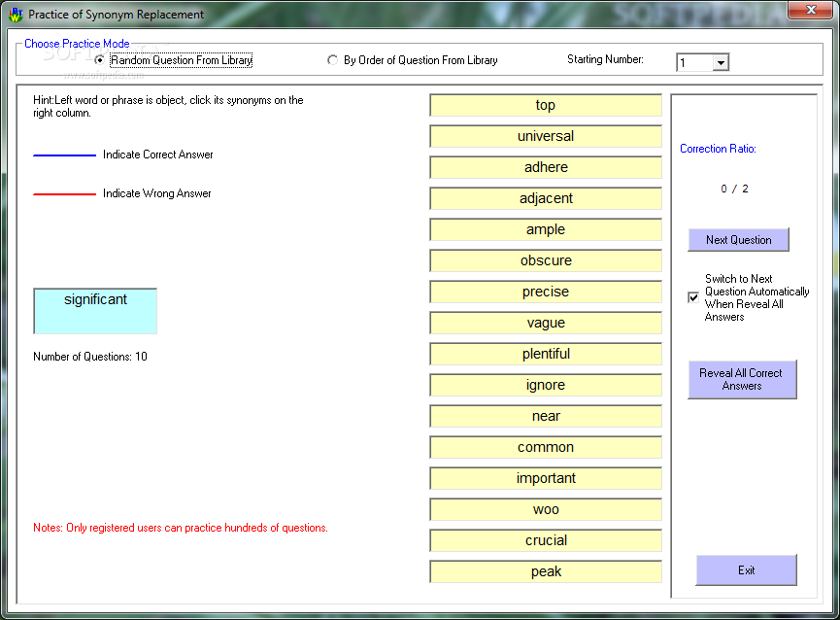
Task: Choose synonym 'adhere'
Action: click(x=546, y=168)
